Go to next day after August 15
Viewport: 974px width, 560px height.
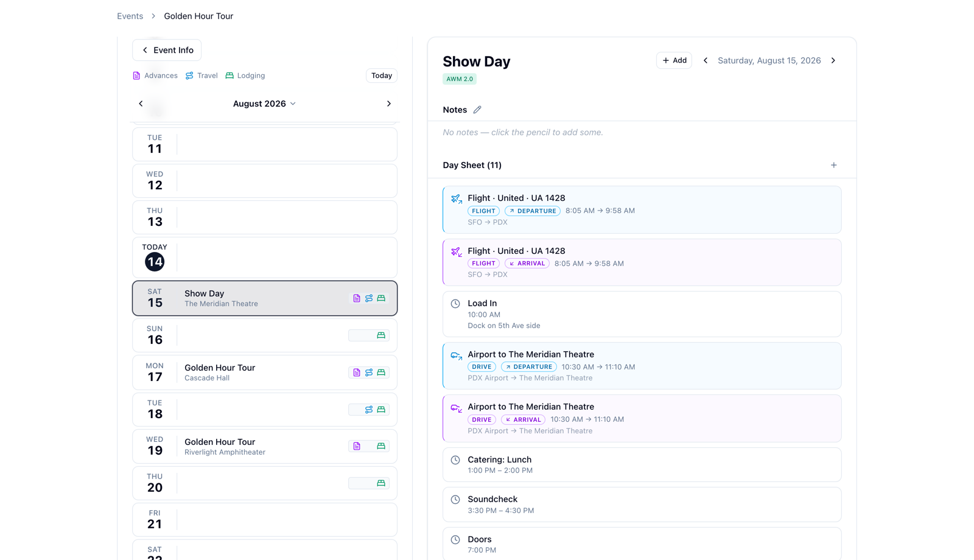833,60
